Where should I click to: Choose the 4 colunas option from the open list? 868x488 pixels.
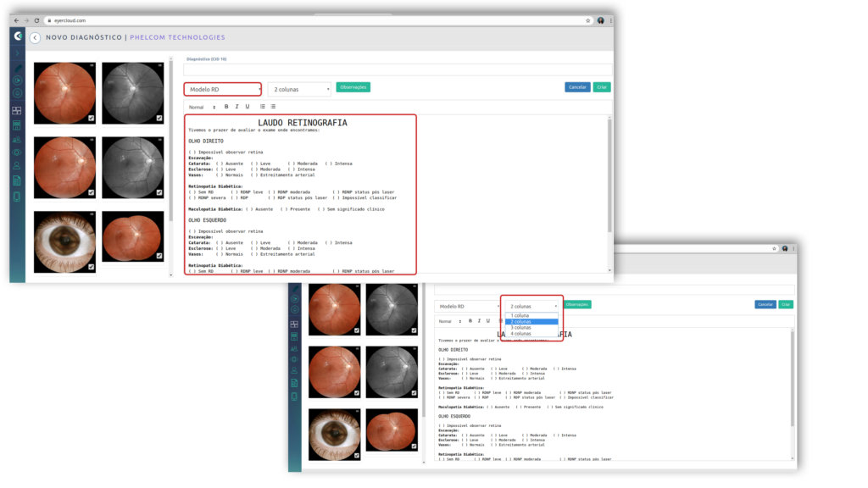(x=531, y=334)
